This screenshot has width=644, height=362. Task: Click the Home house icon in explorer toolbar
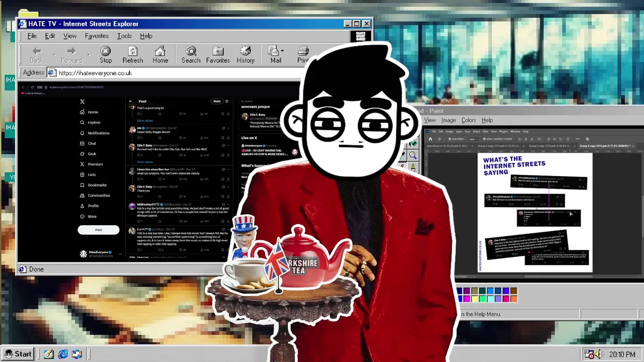(x=160, y=55)
